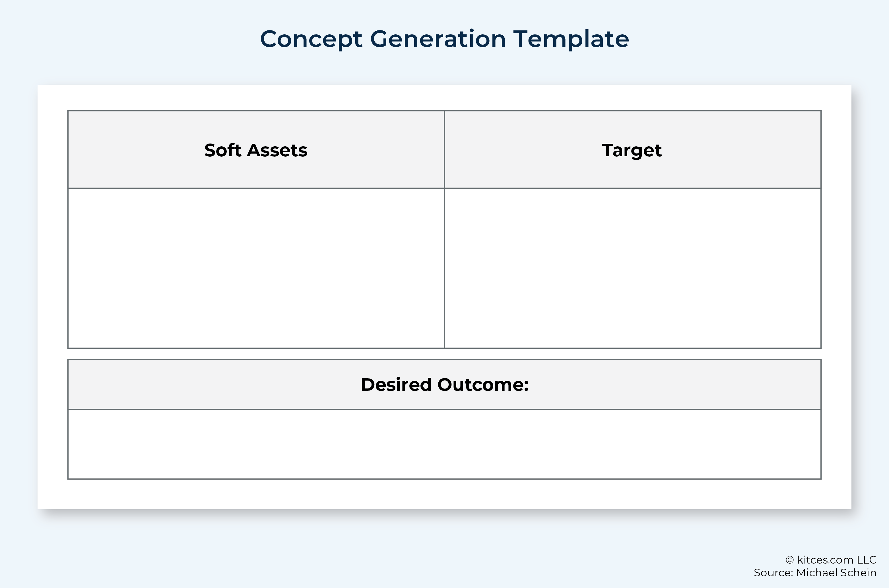Click the word Soft in the header

pyautogui.click(x=222, y=150)
